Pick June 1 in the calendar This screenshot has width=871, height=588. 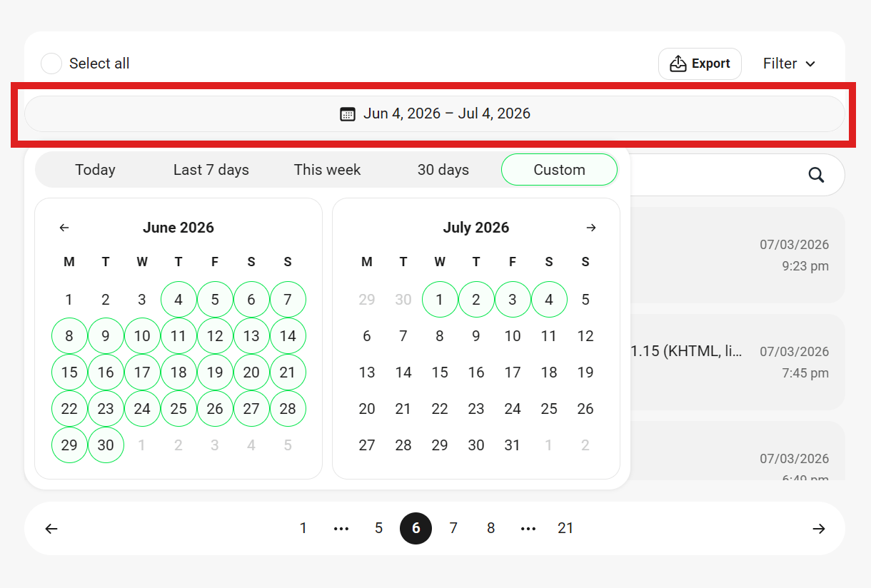click(x=69, y=300)
